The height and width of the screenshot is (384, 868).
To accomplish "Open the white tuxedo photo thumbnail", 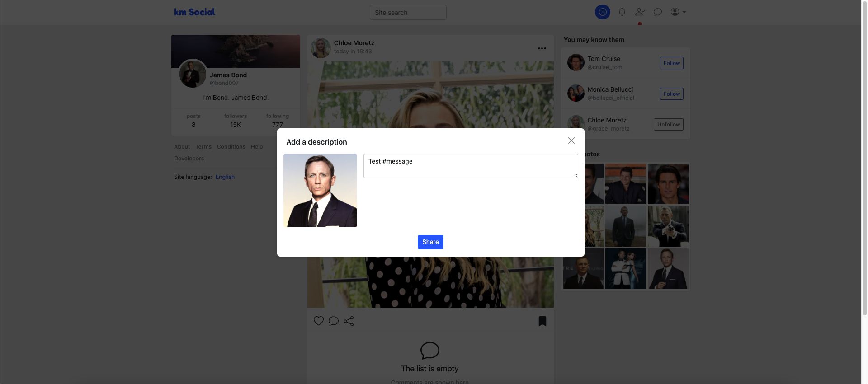I will click(626, 269).
